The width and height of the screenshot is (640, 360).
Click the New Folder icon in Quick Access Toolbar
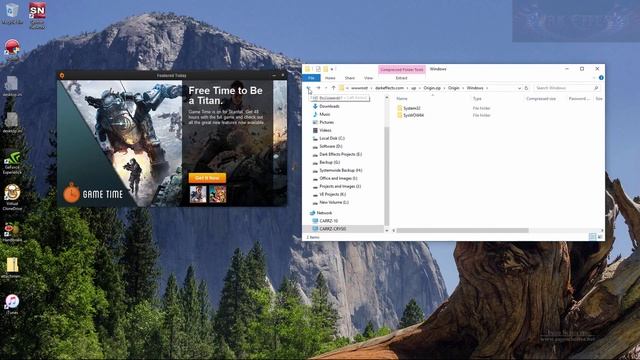click(325, 69)
